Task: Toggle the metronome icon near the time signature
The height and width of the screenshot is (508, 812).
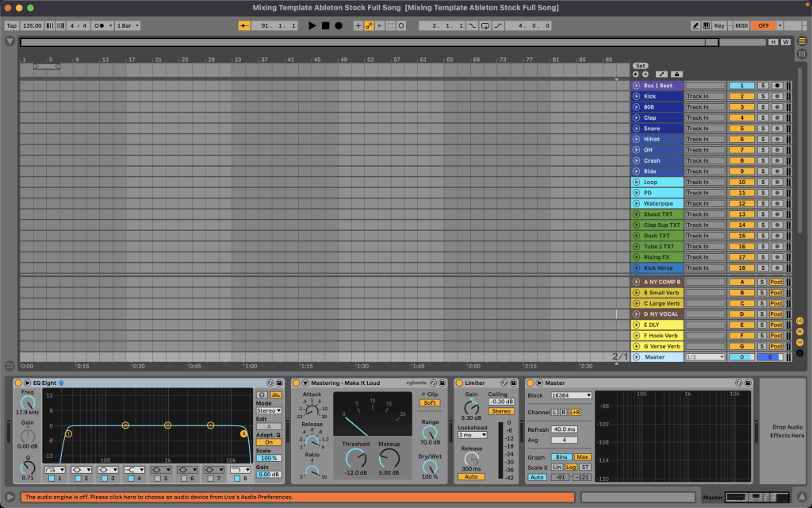Action: pyautogui.click(x=60, y=25)
